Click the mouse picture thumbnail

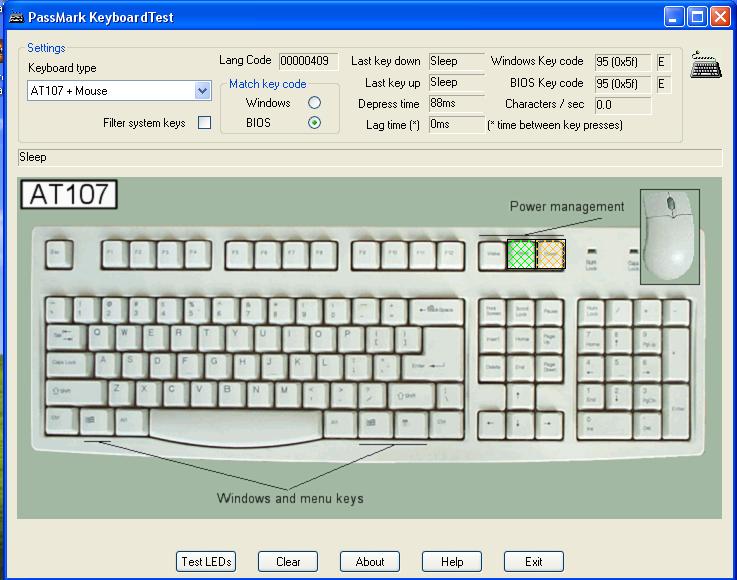coord(670,236)
